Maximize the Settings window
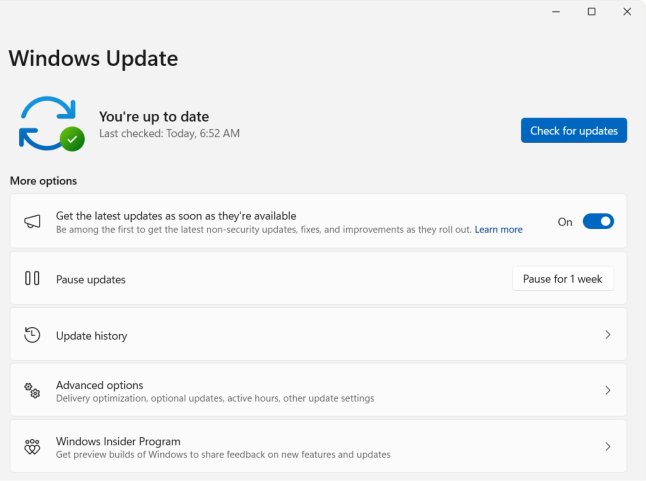Viewport: 646px width, 481px height. (591, 12)
